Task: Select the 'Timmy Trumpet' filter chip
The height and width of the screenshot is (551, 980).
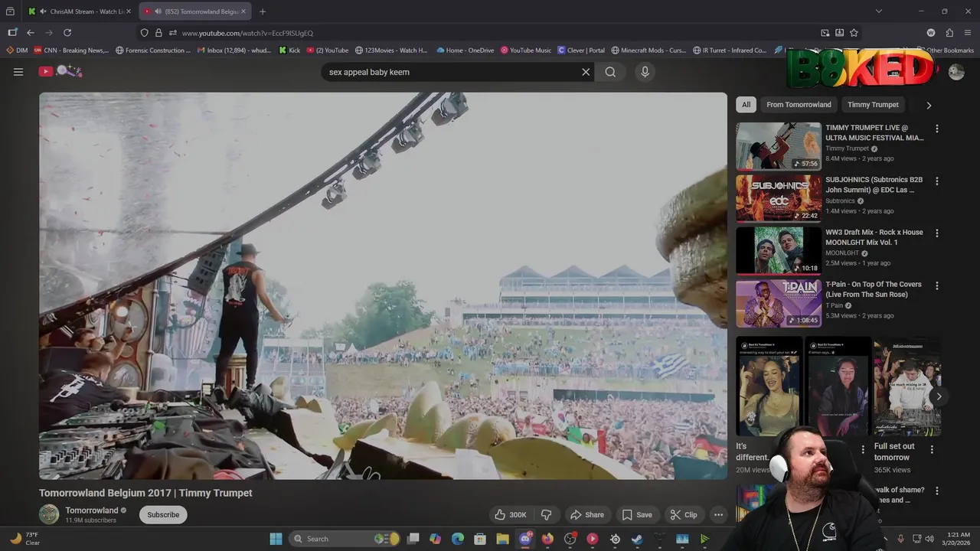Action: point(873,105)
